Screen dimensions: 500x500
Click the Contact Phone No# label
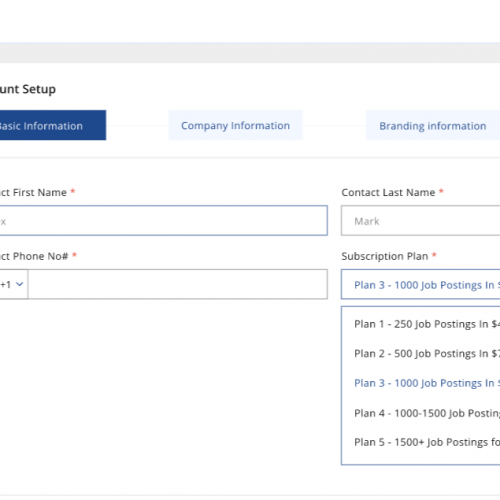coord(34,256)
